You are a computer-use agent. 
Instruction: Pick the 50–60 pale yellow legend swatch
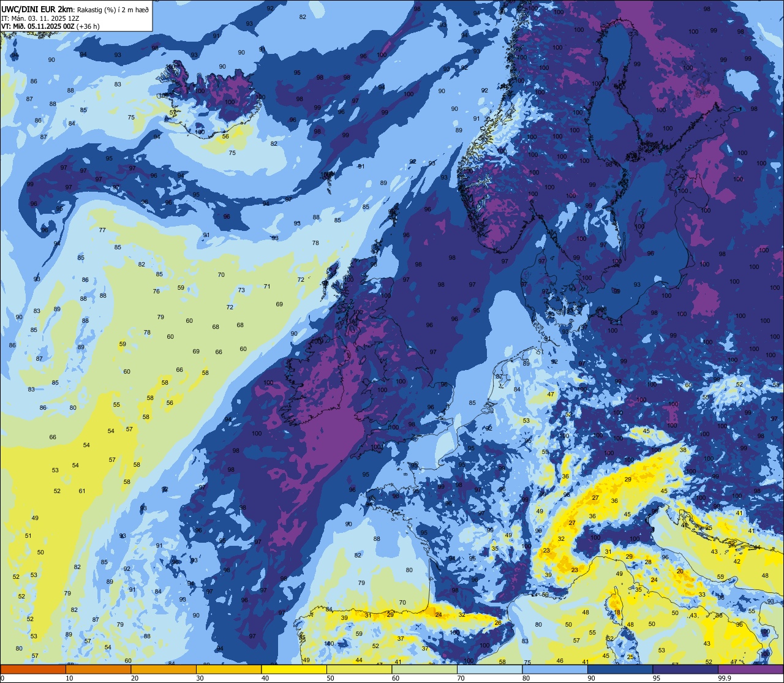click(x=359, y=669)
